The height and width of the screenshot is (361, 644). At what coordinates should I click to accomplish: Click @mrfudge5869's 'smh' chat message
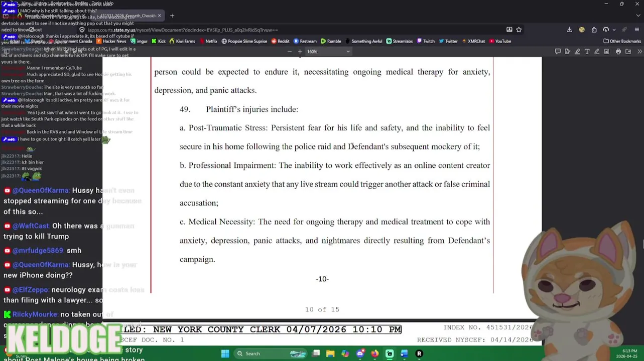tap(42, 250)
